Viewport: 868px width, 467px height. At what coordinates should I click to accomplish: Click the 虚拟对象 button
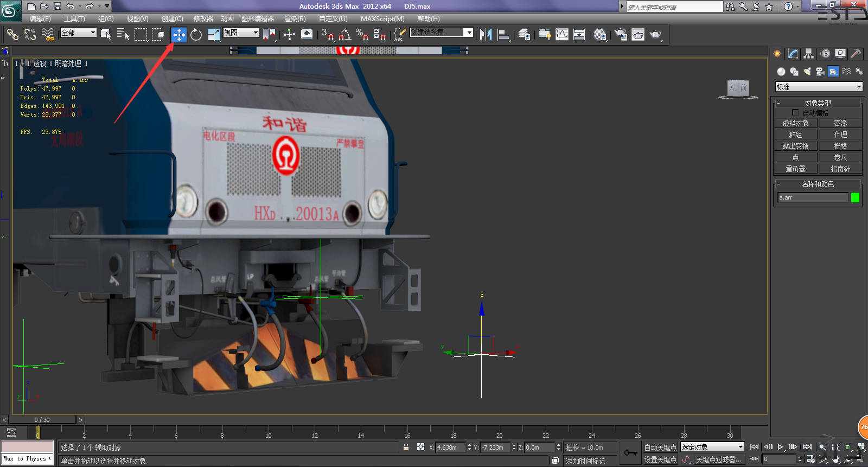795,124
